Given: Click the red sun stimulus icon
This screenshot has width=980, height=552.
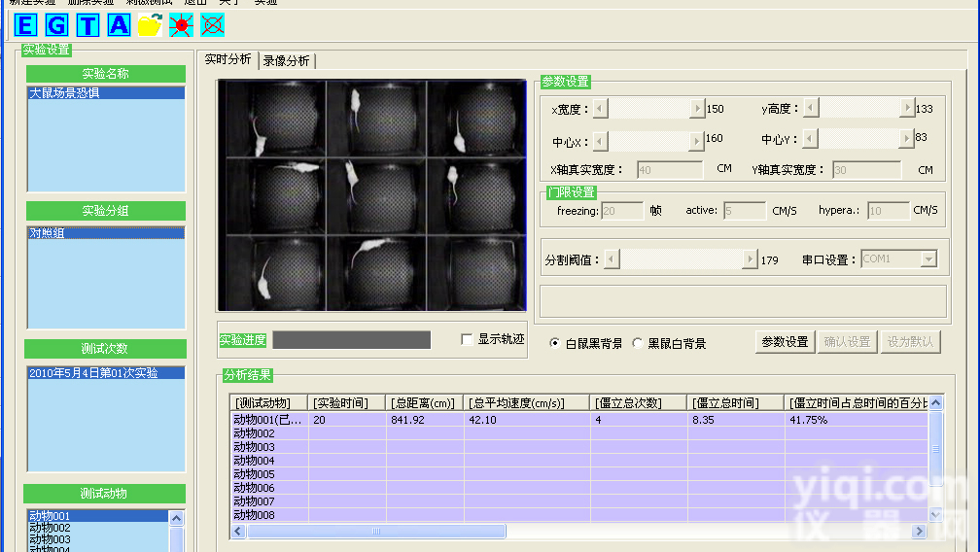Looking at the screenshot, I should [181, 25].
